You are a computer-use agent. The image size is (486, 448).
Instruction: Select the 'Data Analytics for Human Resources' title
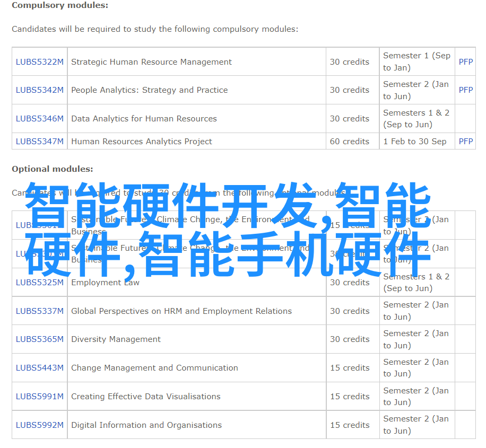coord(144,118)
